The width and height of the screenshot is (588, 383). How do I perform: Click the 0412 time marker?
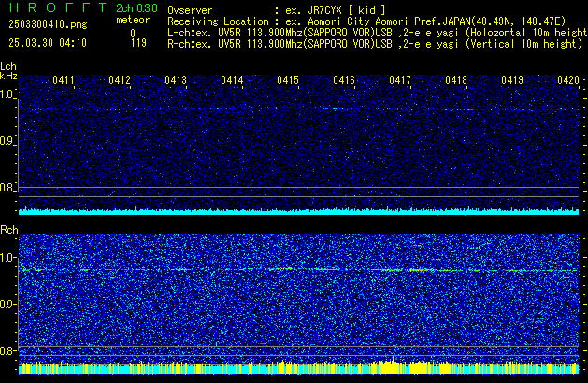[x=120, y=80]
